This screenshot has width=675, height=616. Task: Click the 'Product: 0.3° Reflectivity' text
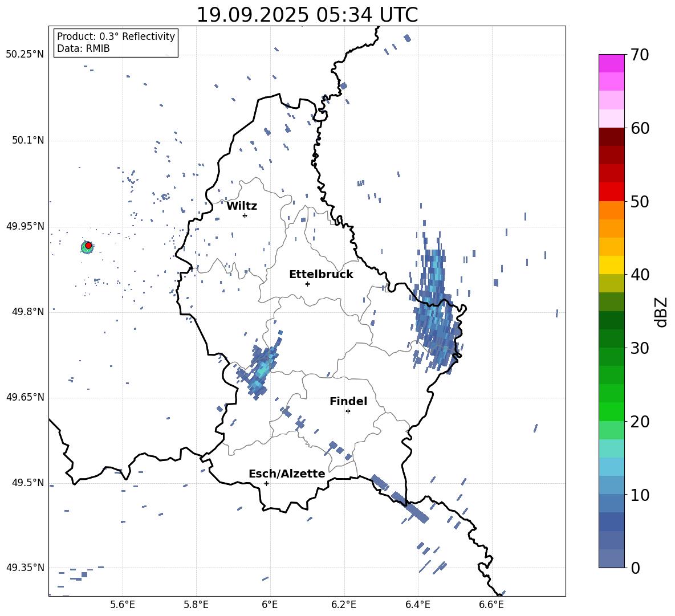[x=116, y=36]
